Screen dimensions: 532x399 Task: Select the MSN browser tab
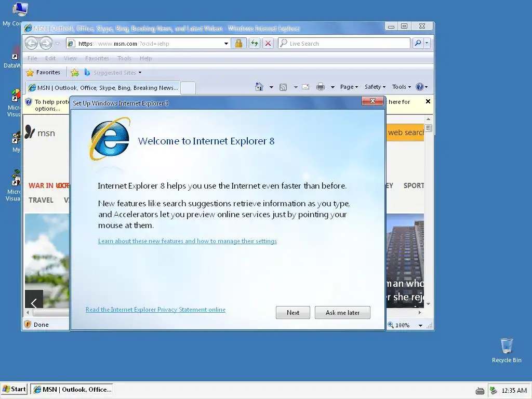coord(103,88)
